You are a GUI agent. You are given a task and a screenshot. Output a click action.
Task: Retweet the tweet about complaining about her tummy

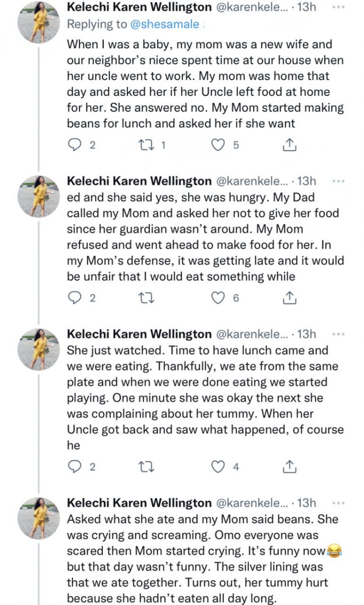point(144,467)
